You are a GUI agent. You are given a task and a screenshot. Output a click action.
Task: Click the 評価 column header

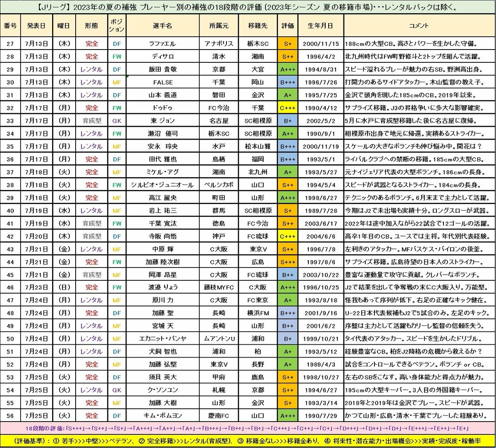tap(288, 26)
